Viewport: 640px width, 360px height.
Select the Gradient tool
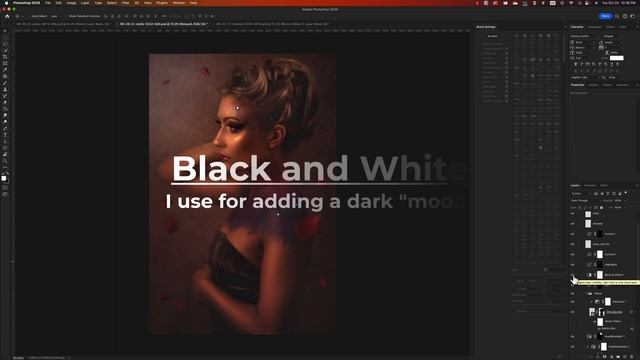coord(5,109)
